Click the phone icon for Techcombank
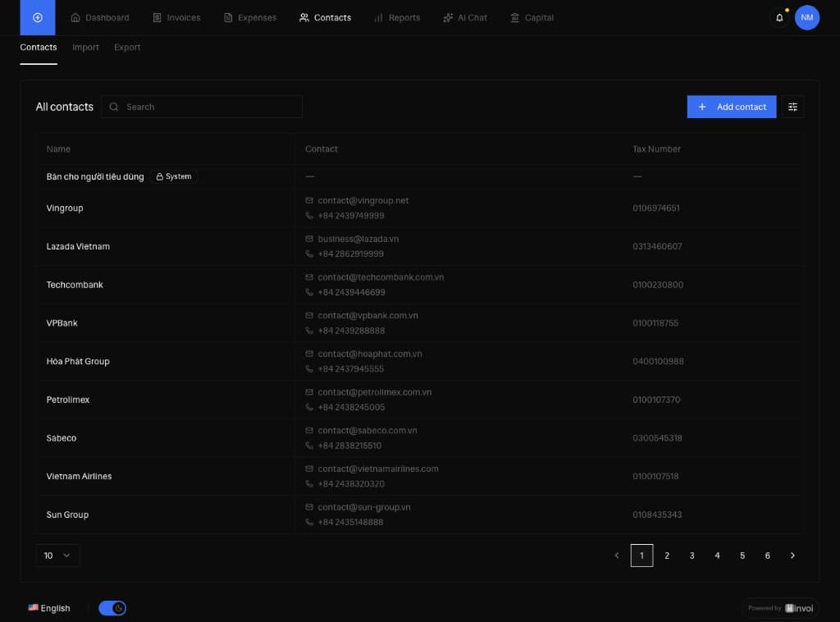Image resolution: width=840 pixels, height=622 pixels. coord(309,292)
